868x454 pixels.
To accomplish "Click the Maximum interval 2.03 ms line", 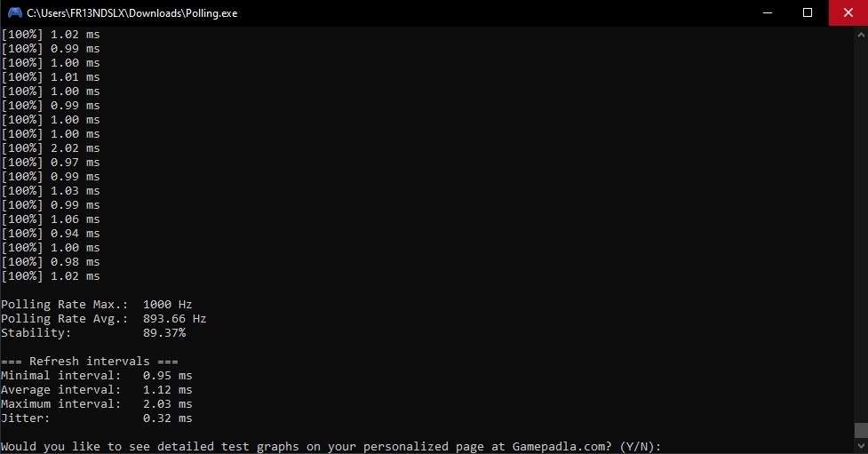I will (96, 404).
